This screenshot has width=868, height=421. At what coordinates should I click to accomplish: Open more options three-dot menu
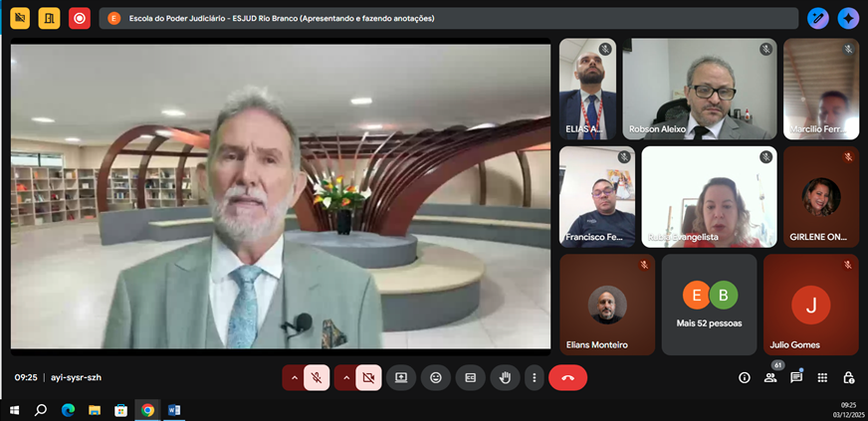click(x=535, y=378)
